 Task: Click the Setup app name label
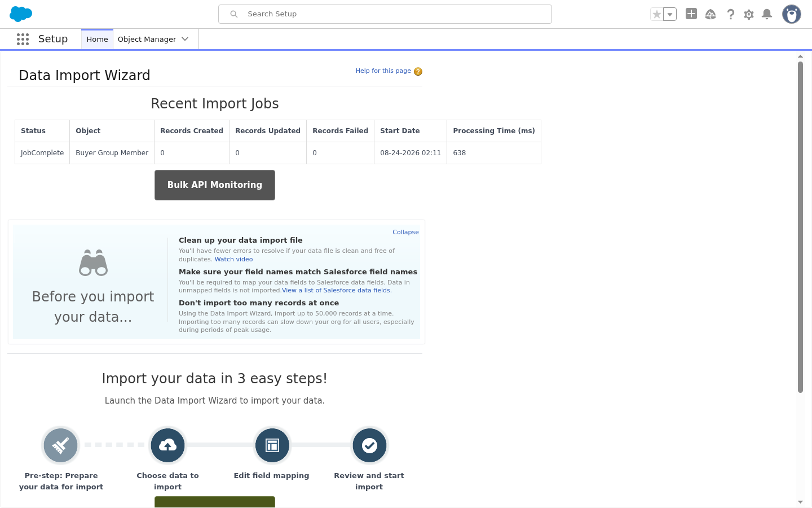[53, 39]
